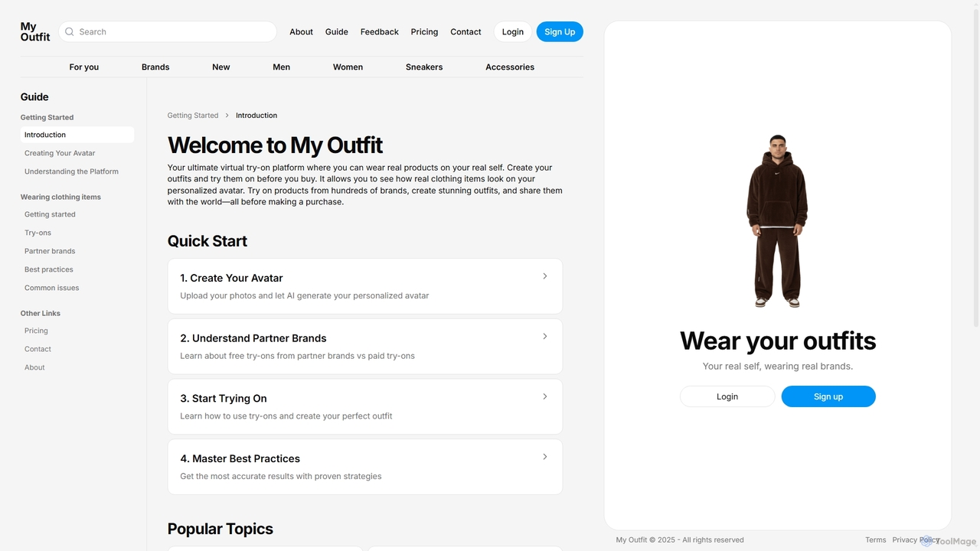
Task: Open Pricing under Other Links
Action: coord(36,331)
